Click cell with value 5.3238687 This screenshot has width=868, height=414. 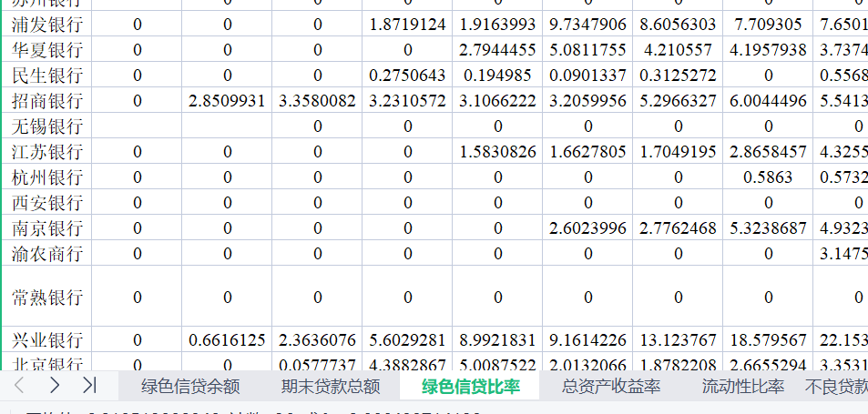pos(769,227)
